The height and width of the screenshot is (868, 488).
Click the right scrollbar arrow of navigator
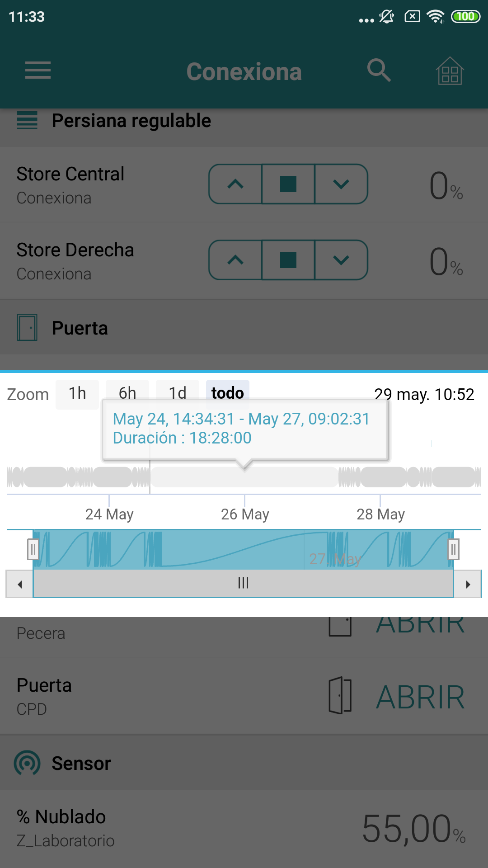468,584
